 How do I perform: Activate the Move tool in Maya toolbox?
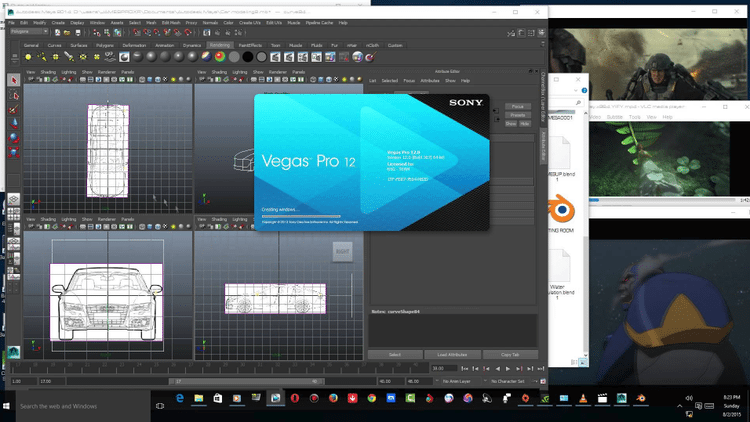click(14, 124)
